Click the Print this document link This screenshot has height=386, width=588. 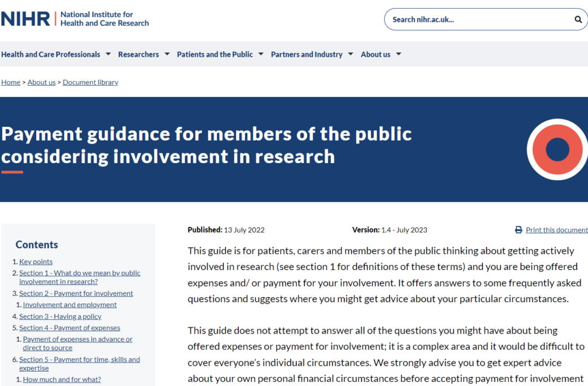tap(556, 230)
